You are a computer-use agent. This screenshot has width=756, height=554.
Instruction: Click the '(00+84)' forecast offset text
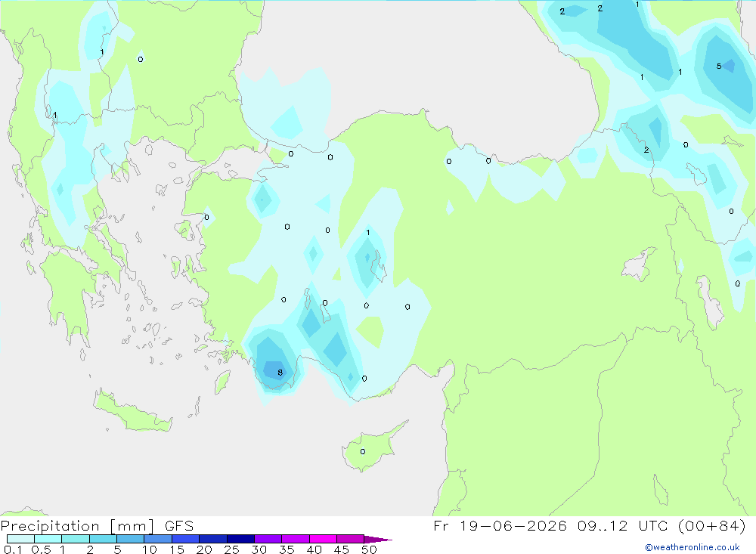(711, 525)
